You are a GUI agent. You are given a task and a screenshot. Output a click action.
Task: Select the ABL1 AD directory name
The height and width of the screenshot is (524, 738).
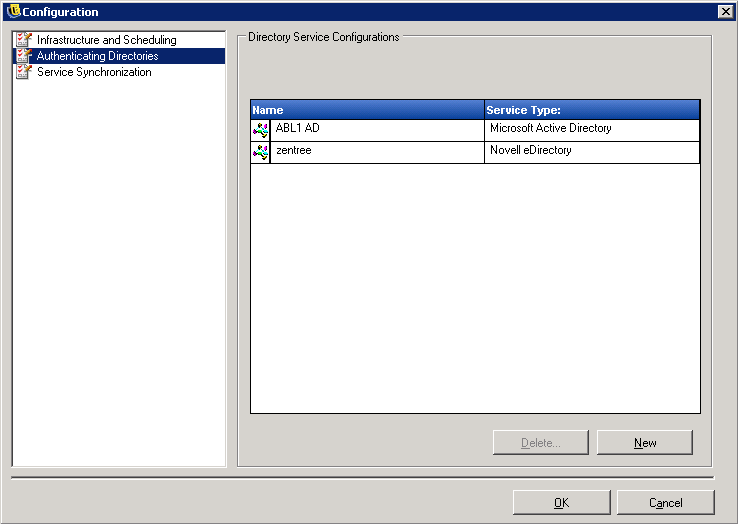[377, 130]
